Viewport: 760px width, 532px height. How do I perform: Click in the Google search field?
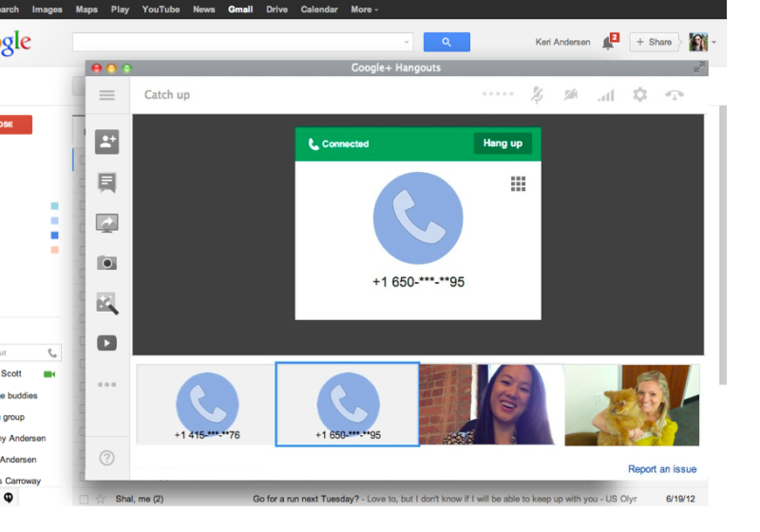[x=242, y=42]
